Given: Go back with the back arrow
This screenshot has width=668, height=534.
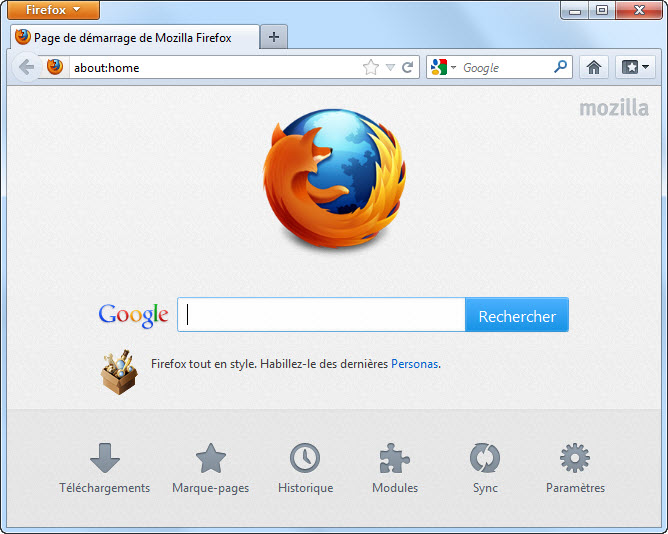Looking at the screenshot, I should click(26, 67).
